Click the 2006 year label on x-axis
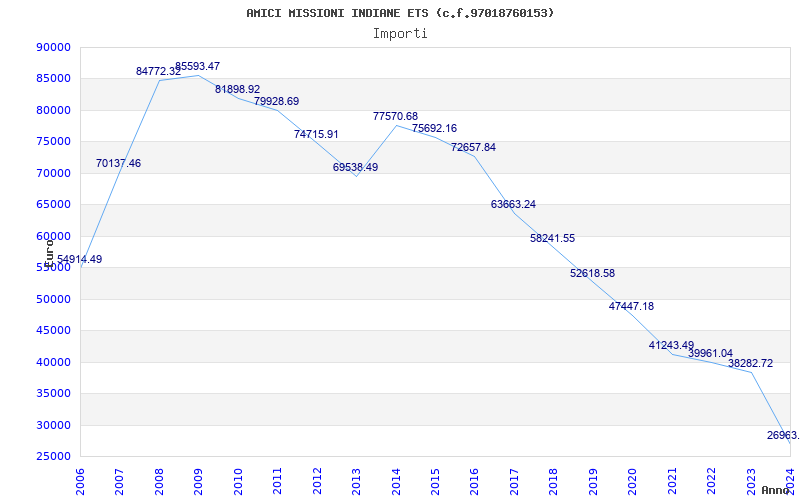This screenshot has width=800, height=500. 81,479
